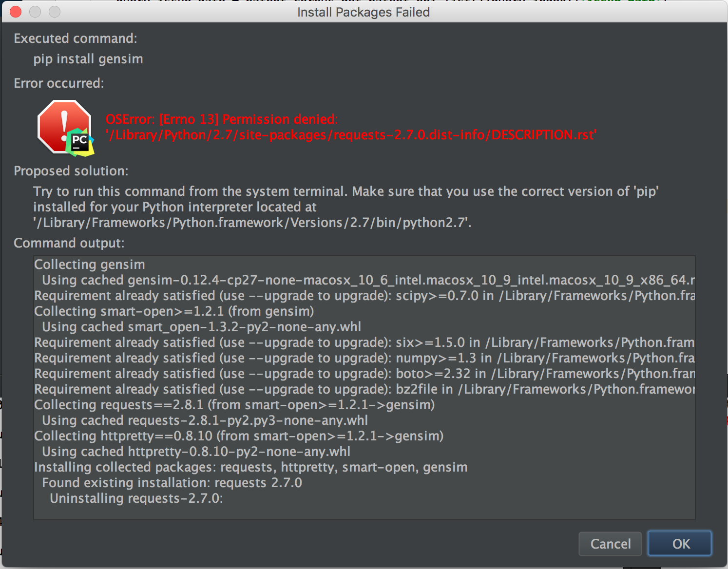
Task: Close the Install Packages Failed dialog
Action: (16, 12)
